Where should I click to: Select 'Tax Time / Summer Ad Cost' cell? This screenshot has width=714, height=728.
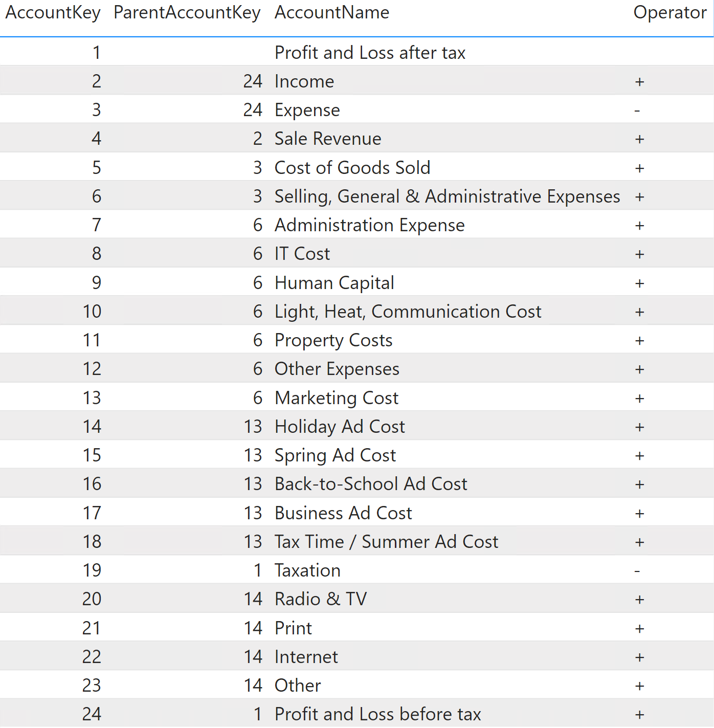tap(386, 542)
